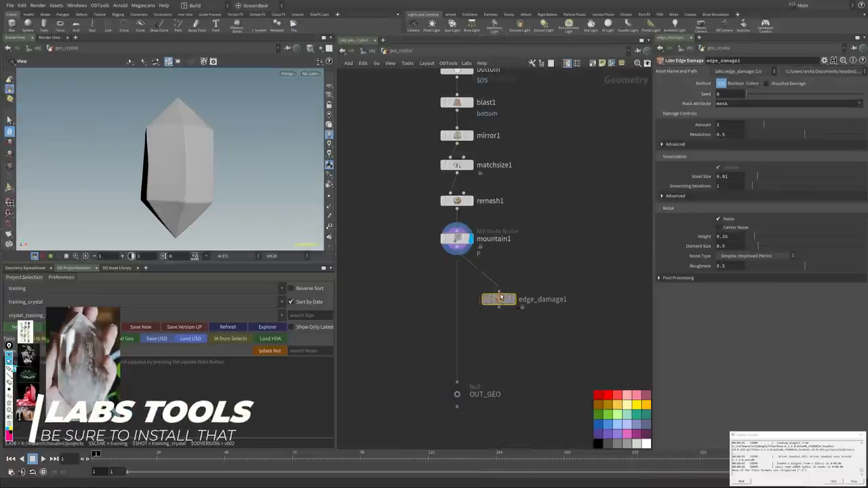The width and height of the screenshot is (868, 488).
Task: Select the OUT_GEO null node
Action: tap(457, 394)
